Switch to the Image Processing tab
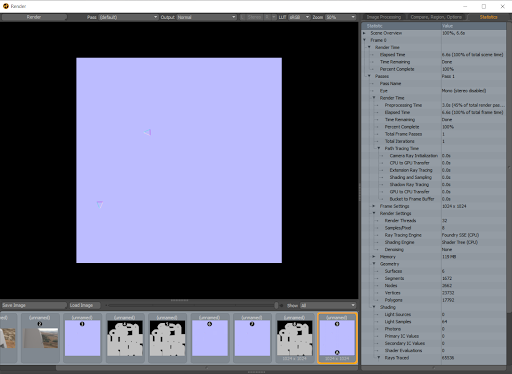The image size is (512, 374). [384, 17]
